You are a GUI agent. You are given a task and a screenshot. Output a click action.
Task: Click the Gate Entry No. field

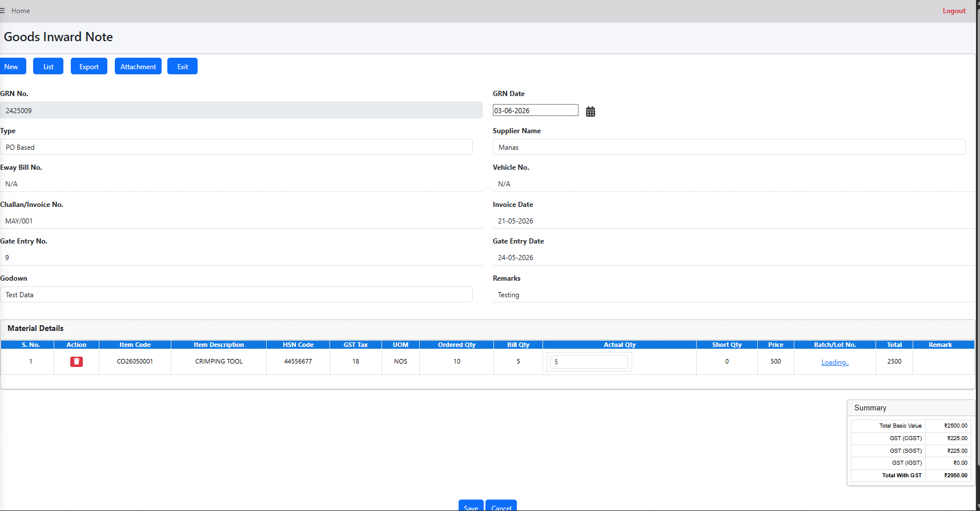click(x=241, y=258)
